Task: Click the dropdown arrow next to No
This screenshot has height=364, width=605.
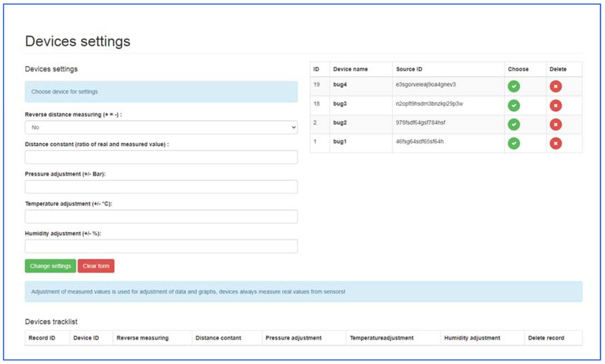Action: coord(293,127)
